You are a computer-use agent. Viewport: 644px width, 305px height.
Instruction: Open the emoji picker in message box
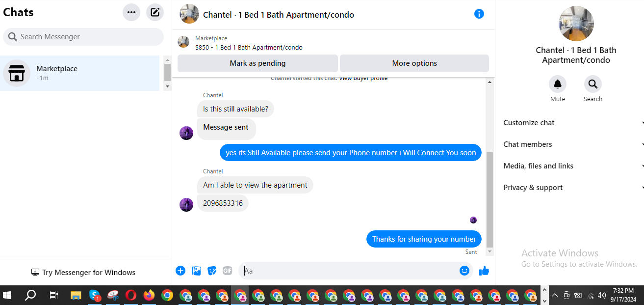[x=464, y=271]
